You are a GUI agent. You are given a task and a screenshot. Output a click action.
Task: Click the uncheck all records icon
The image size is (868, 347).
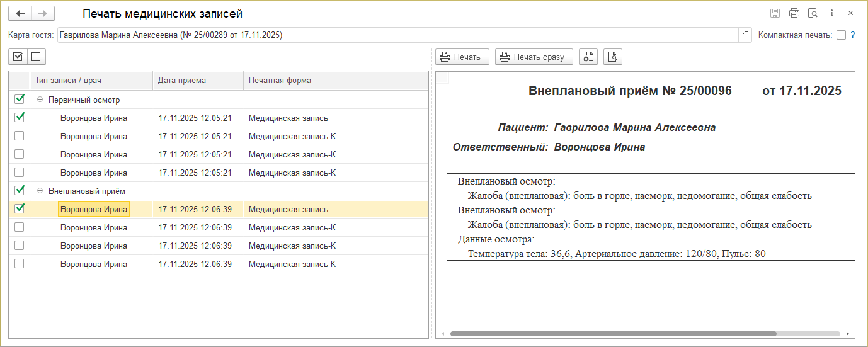(36, 57)
